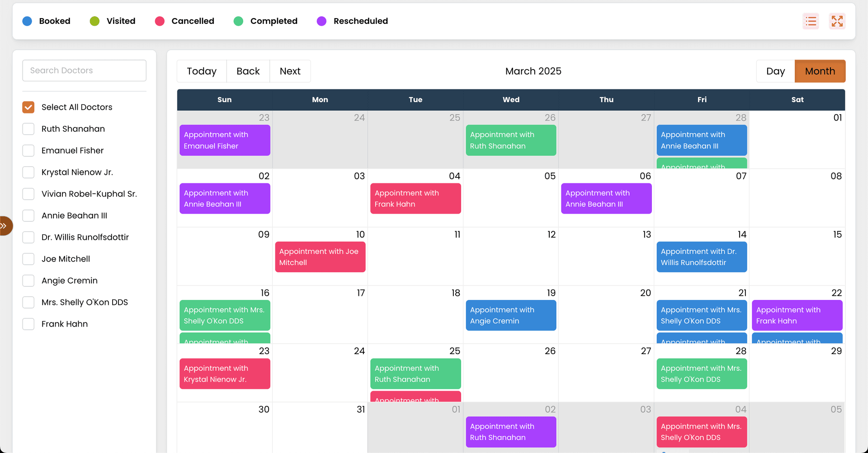The width and height of the screenshot is (868, 453).
Task: Go to previous month with Back
Action: 248,71
